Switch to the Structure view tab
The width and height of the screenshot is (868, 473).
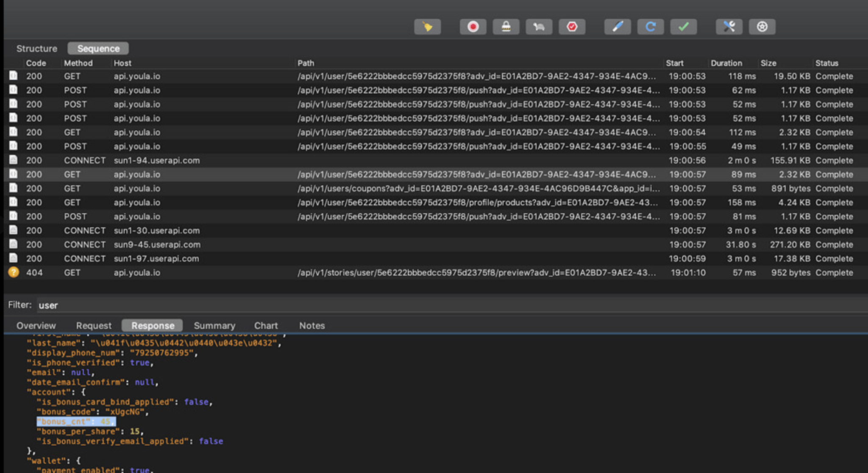click(x=36, y=49)
